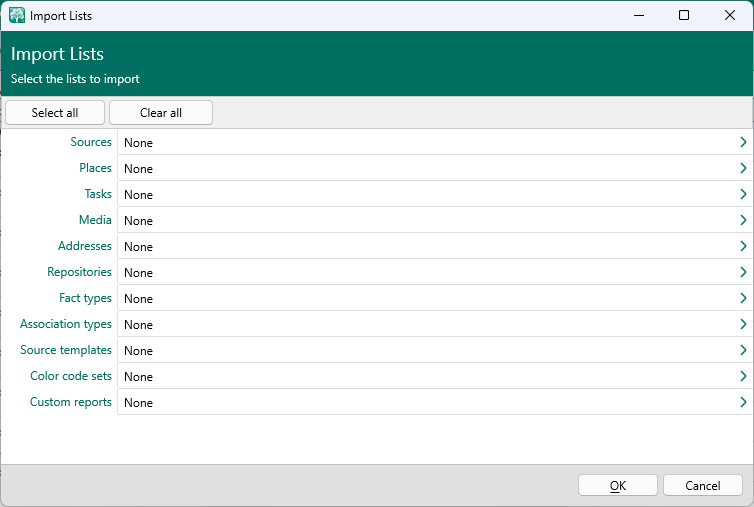
Task: Expand the Color code sets row chevron
Action: tap(743, 376)
